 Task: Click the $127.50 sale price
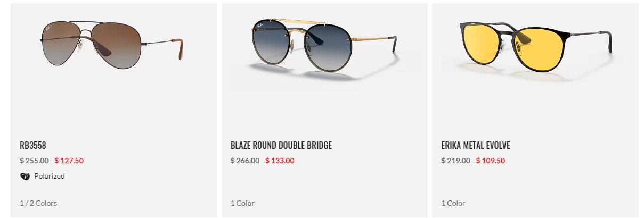(69, 161)
